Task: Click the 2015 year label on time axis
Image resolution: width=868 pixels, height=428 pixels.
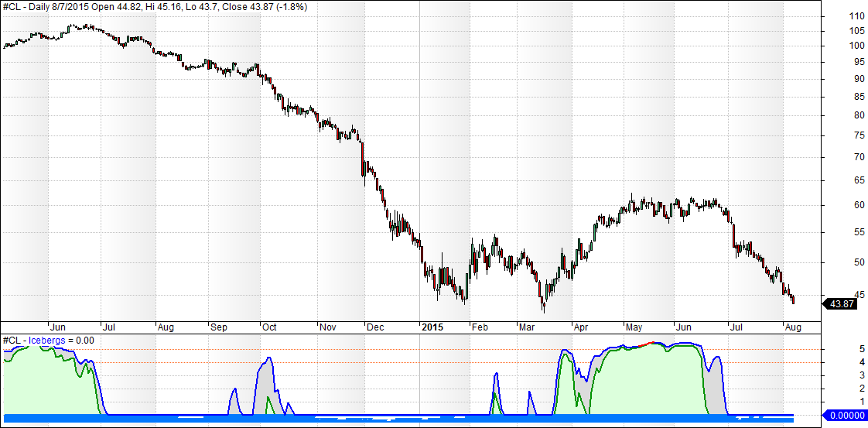Action: 433,327
